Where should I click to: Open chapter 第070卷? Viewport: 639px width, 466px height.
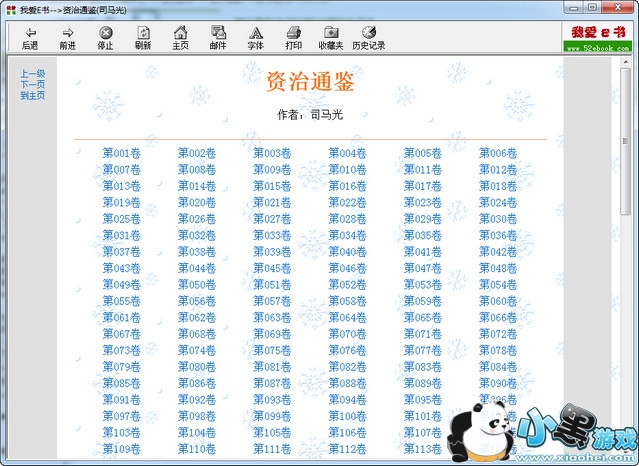pyautogui.click(x=348, y=334)
